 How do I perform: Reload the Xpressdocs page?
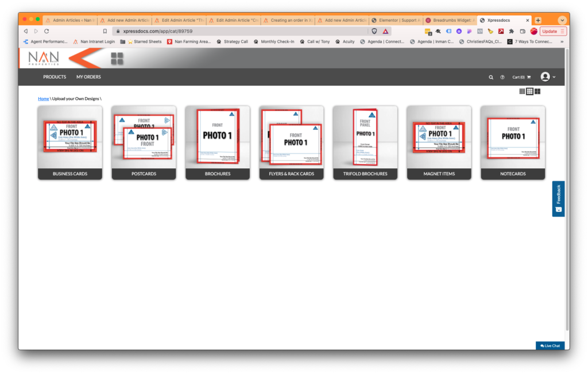[x=47, y=31]
